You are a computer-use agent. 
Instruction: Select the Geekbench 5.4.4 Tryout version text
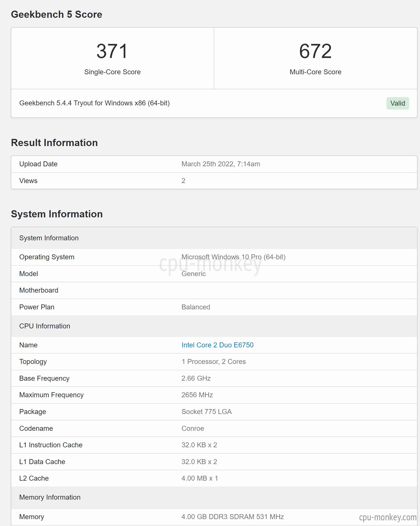pos(94,103)
